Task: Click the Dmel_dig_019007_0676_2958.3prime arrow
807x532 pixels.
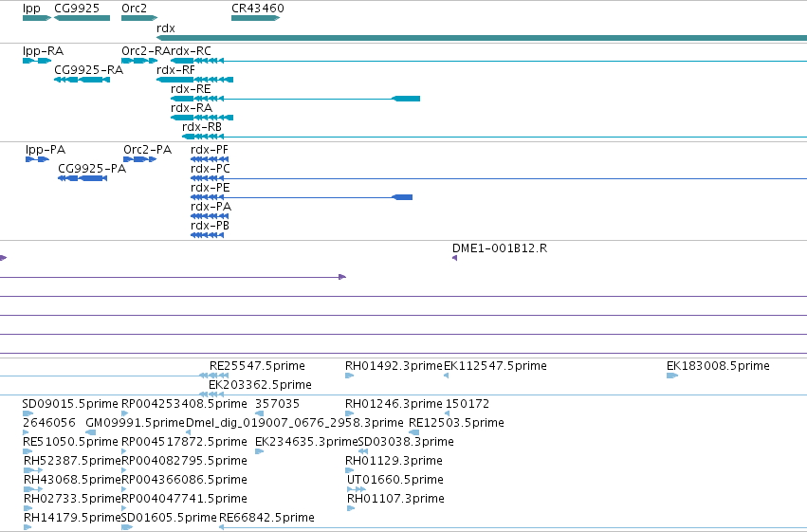Action: tap(188, 432)
